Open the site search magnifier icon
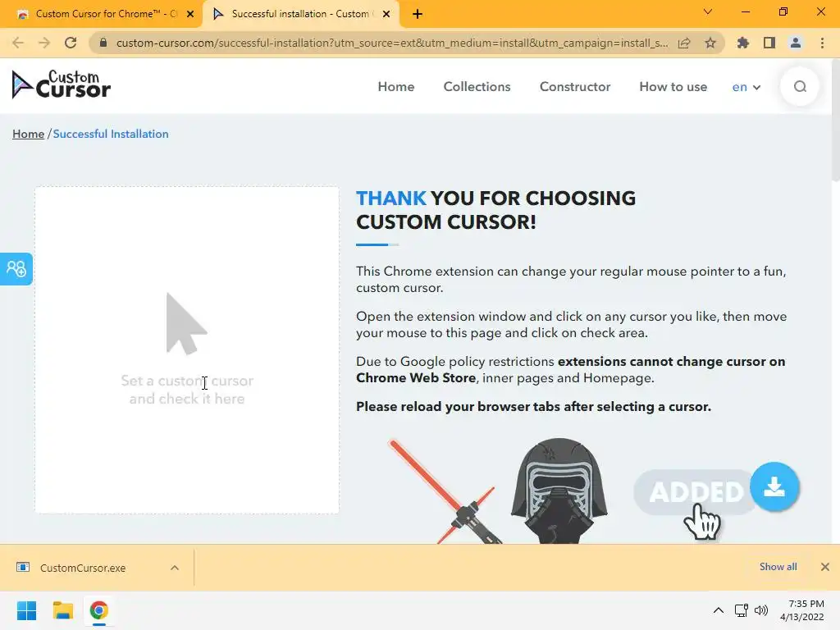Screen dimensions: 840x630 point(800,87)
